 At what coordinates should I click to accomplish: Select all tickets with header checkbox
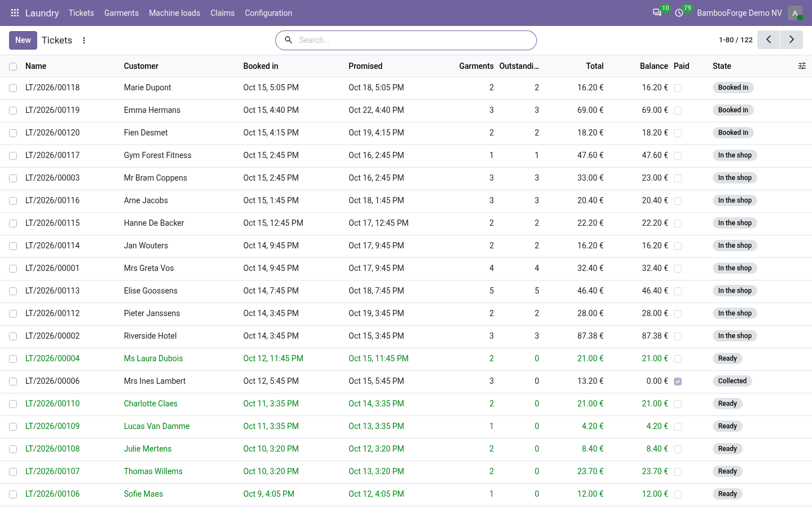coord(13,67)
